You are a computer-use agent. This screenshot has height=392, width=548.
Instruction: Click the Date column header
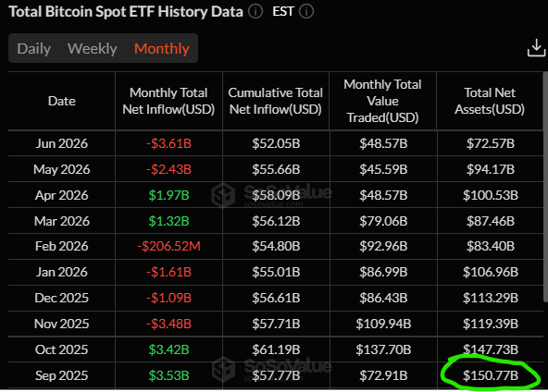click(x=62, y=101)
